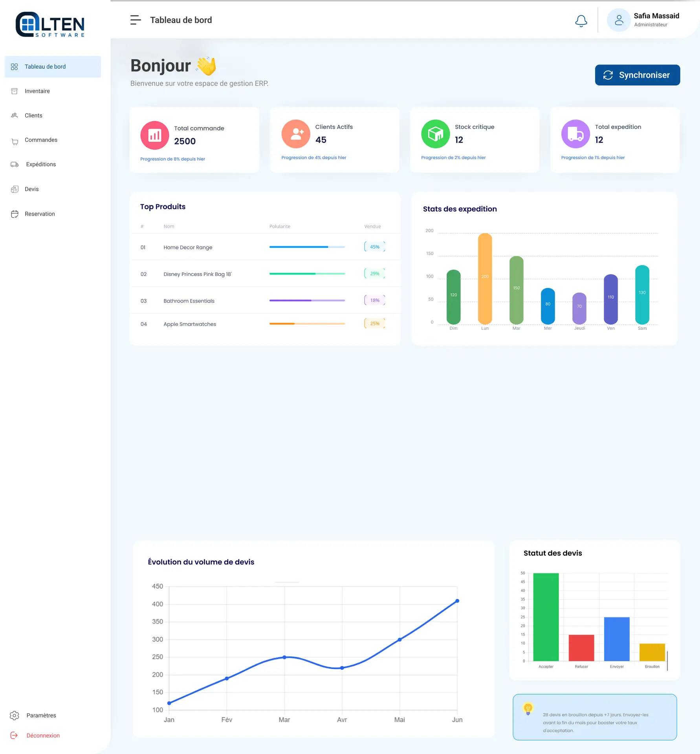Click the Sam bar showing 130
This screenshot has height=754, width=700.
point(642,295)
